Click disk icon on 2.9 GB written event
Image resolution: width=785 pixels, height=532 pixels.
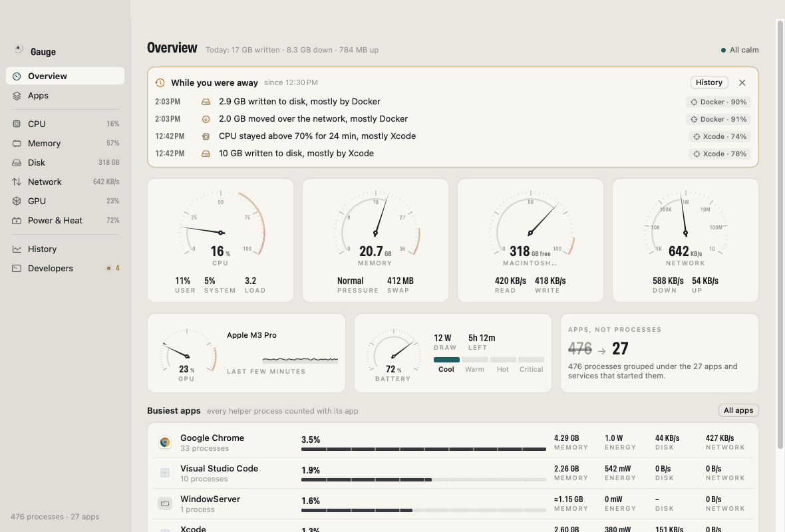click(x=206, y=102)
